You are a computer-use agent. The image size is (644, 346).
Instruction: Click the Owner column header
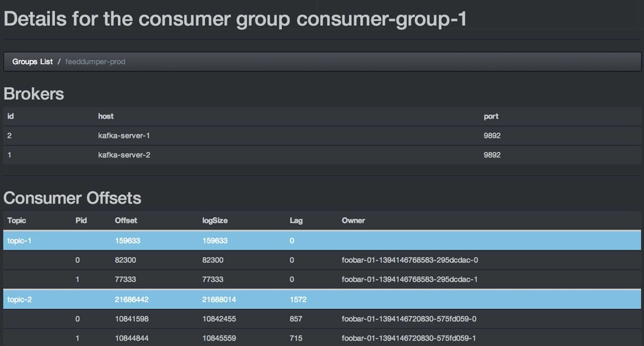coord(353,220)
